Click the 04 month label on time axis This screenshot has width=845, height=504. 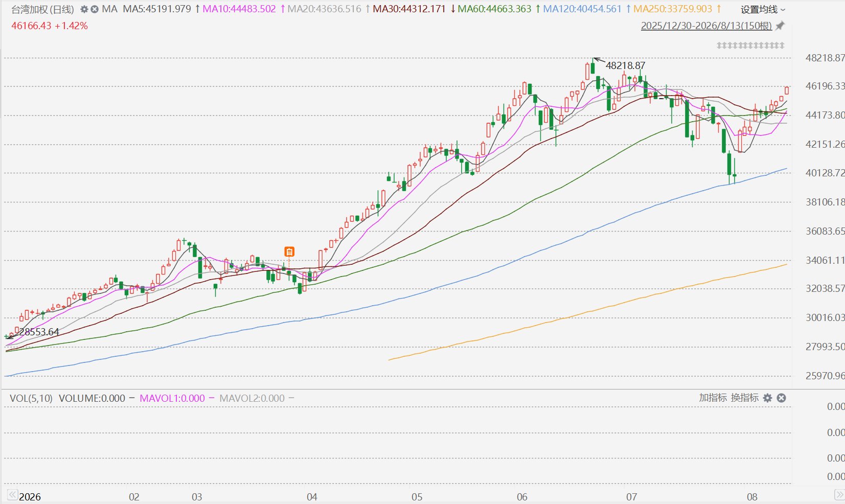pyautogui.click(x=312, y=497)
